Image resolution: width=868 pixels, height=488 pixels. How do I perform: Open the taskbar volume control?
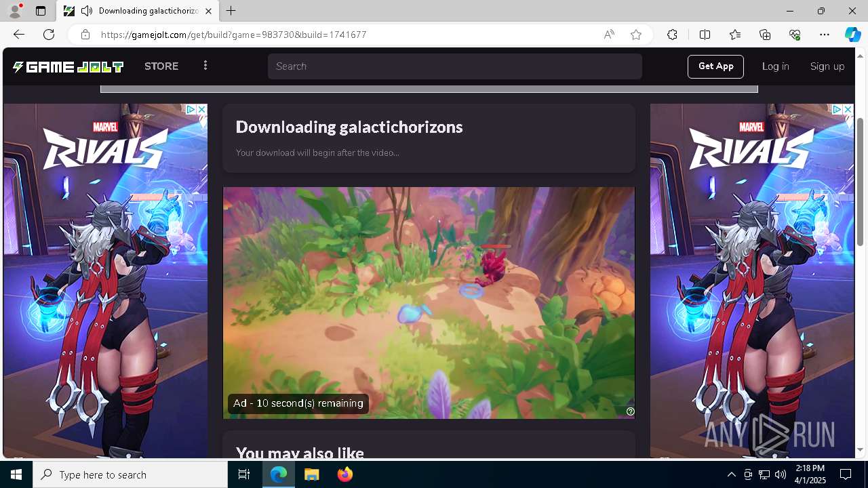tap(781, 474)
